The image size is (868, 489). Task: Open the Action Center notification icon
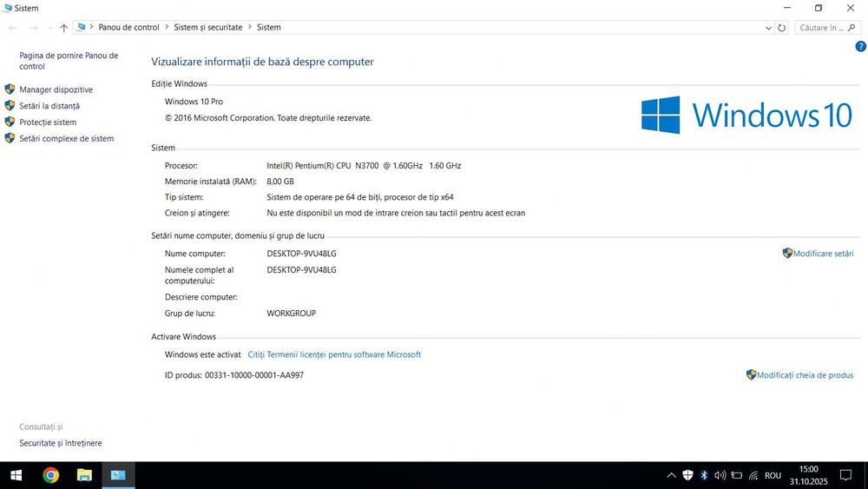pos(845,475)
